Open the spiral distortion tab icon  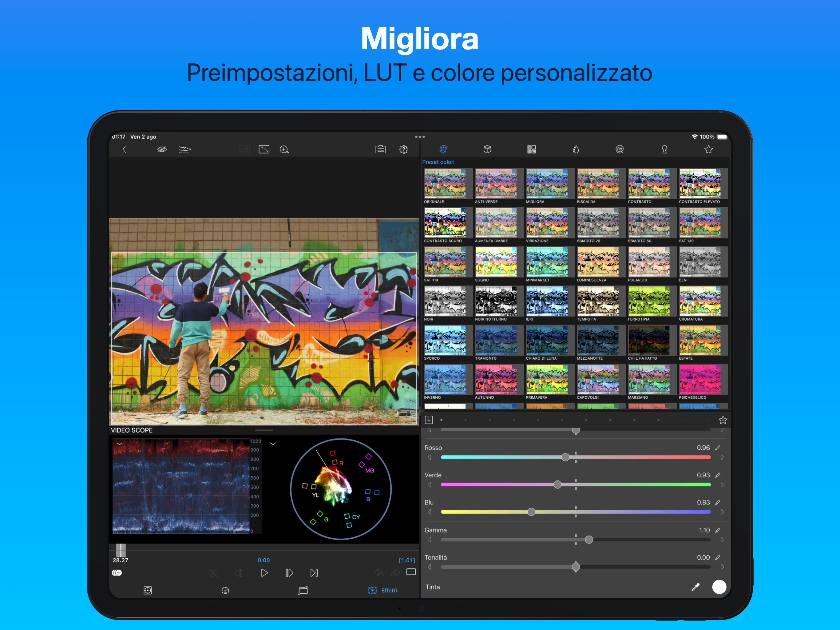619,149
